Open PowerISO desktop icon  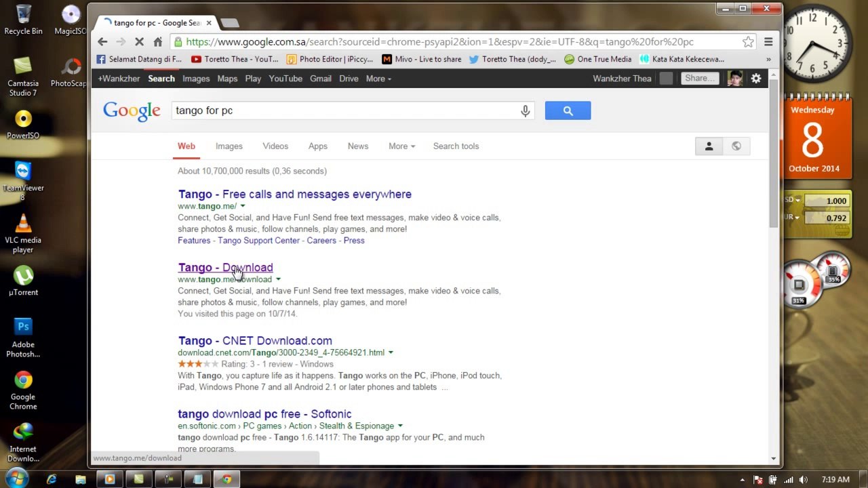(x=23, y=124)
